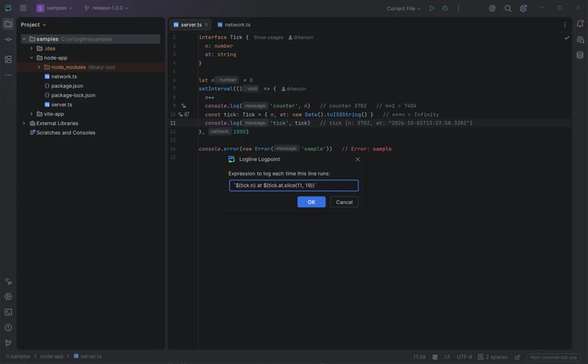The image size is (588, 364).
Task: Confirm the logpoint with OK
Action: point(311,202)
